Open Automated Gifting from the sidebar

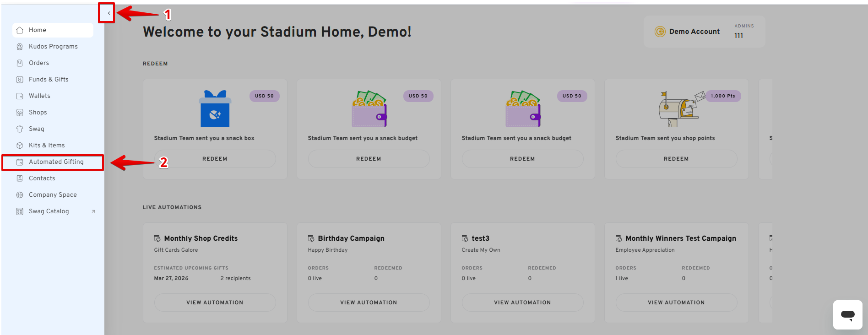click(56, 162)
